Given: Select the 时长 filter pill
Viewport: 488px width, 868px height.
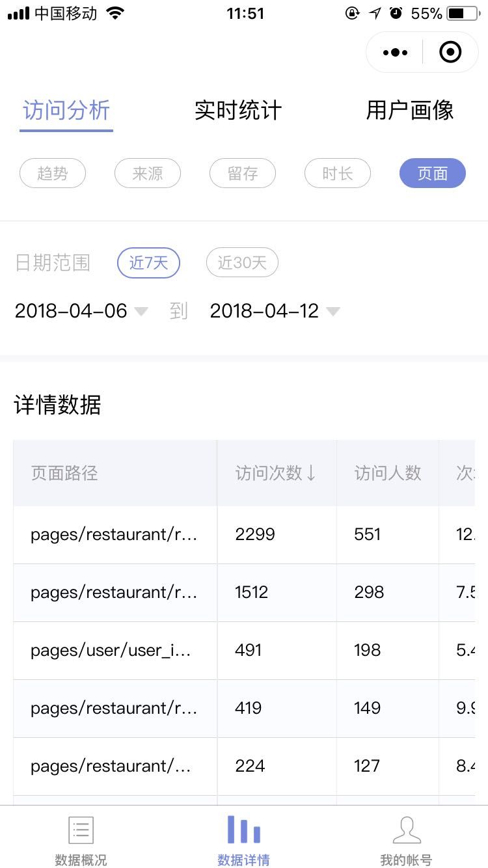Looking at the screenshot, I should pyautogui.click(x=338, y=173).
